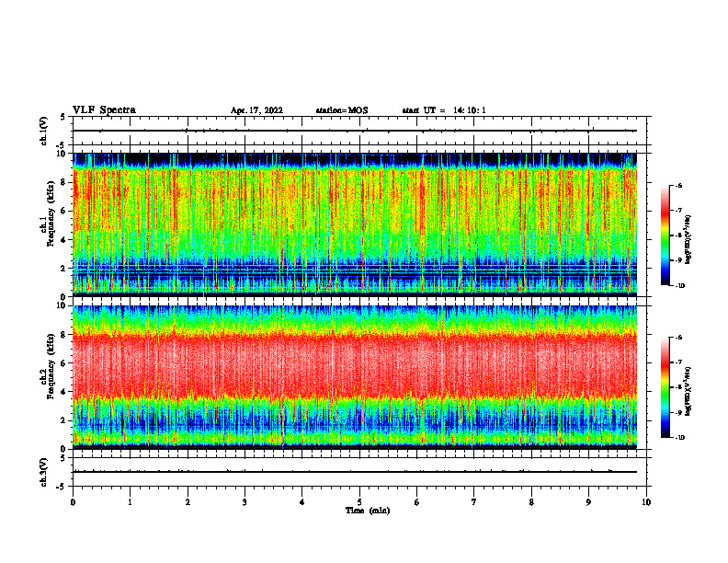Click the "start UT = 14:10: 1" text

point(444,110)
